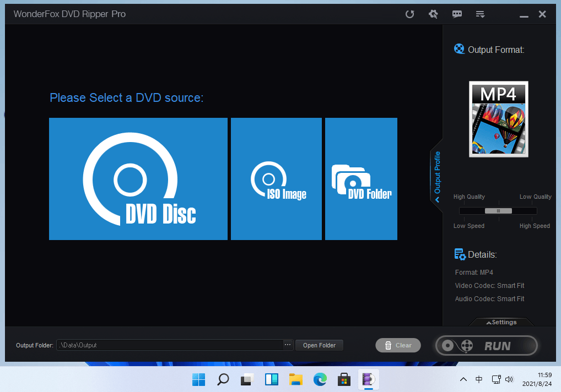Click the 'Output Format:' heading

coord(496,50)
